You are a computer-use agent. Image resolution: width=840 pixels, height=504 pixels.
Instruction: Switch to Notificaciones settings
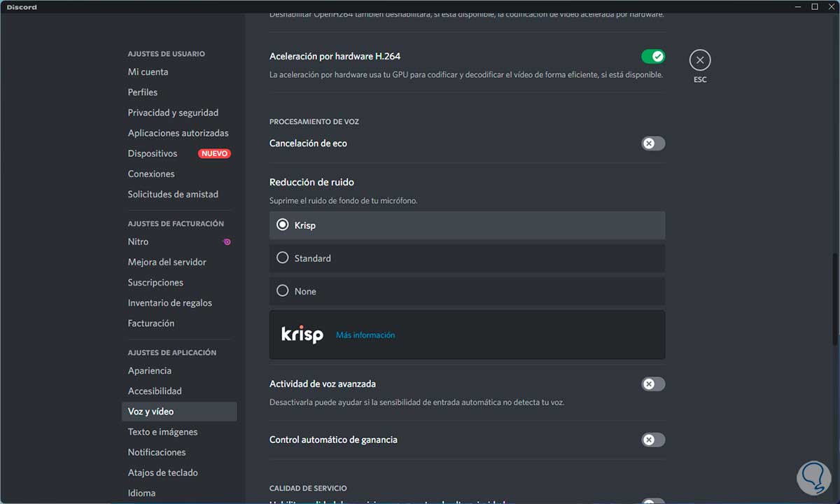point(157,452)
